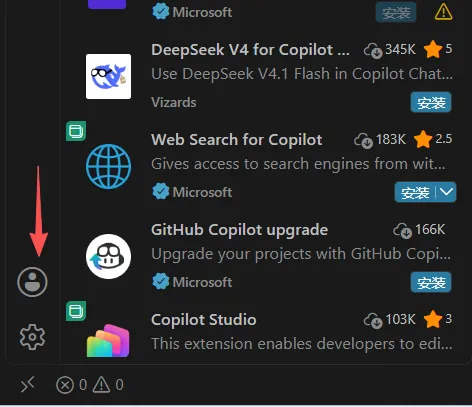
Task: Click green badge on Web Search extension
Action: (x=76, y=131)
